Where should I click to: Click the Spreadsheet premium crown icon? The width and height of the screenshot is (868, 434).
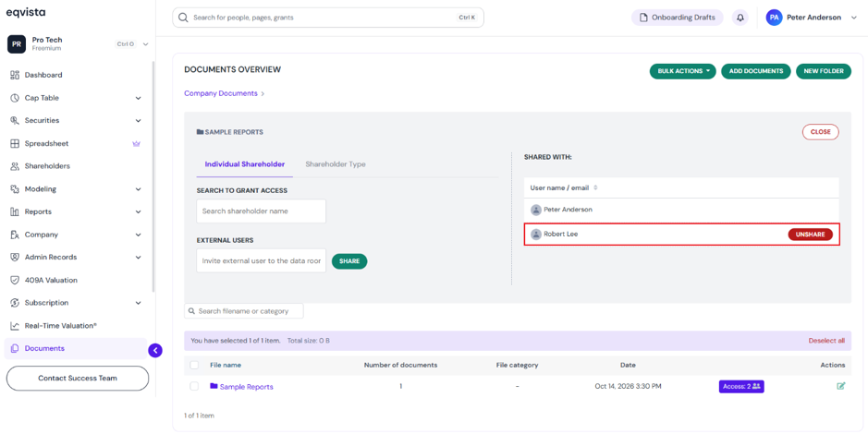(136, 144)
